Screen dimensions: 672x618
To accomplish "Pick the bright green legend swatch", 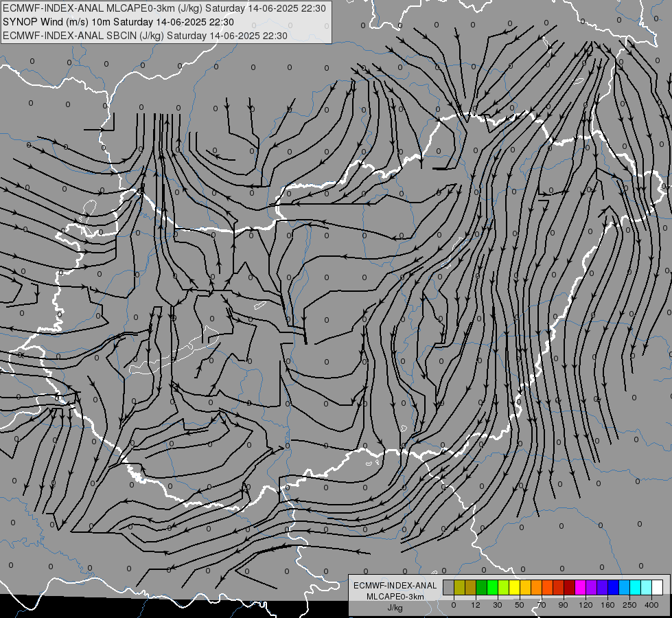I will click(492, 587).
